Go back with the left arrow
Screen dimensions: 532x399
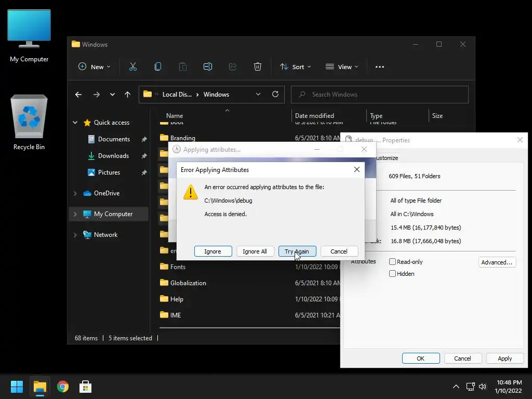coord(78,95)
